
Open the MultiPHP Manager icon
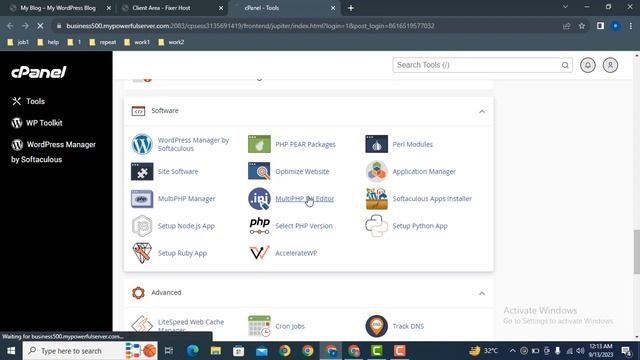142,199
